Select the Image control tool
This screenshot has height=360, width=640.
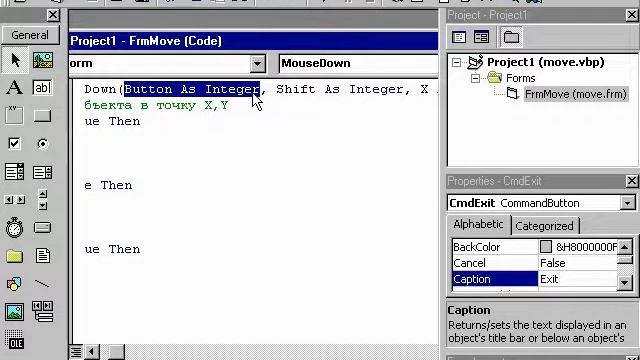(x=14, y=312)
